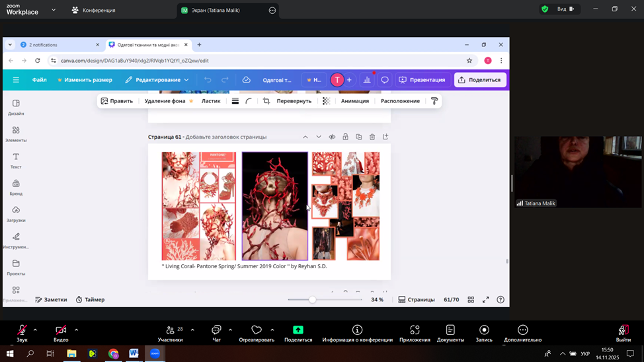
Task: Toggle page 61 visibility eye icon
Action: (x=332, y=137)
